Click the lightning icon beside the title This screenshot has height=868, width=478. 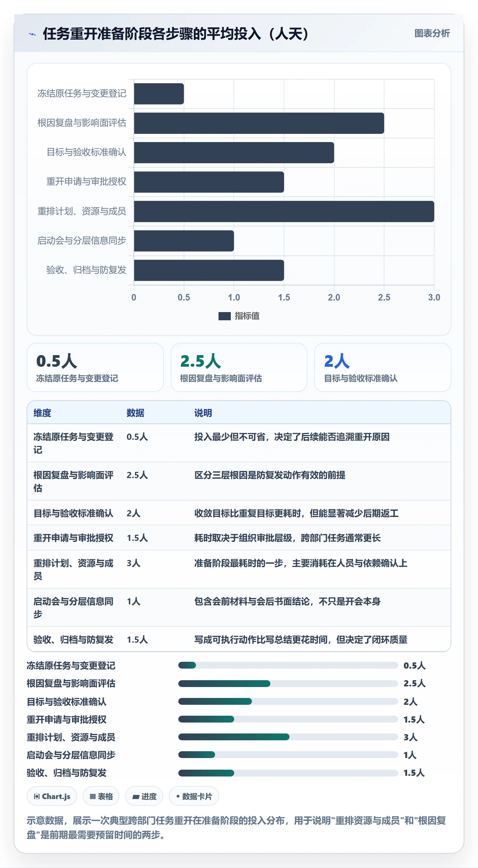[x=32, y=34]
